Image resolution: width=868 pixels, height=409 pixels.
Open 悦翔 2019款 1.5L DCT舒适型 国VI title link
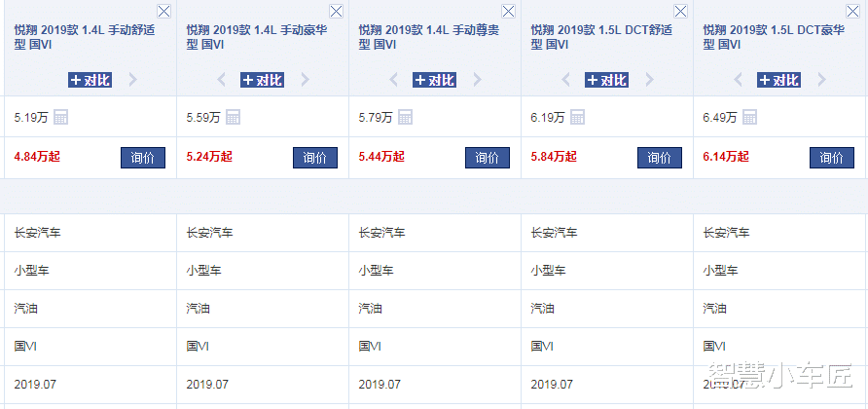(601, 37)
